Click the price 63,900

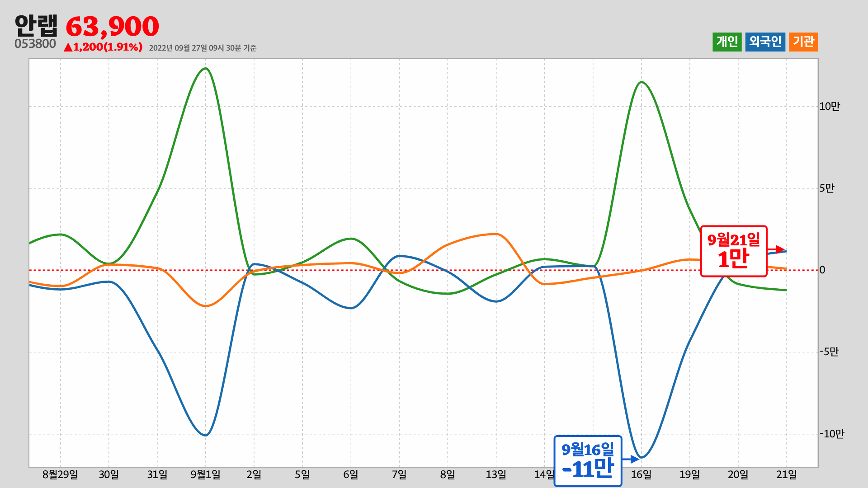113,27
